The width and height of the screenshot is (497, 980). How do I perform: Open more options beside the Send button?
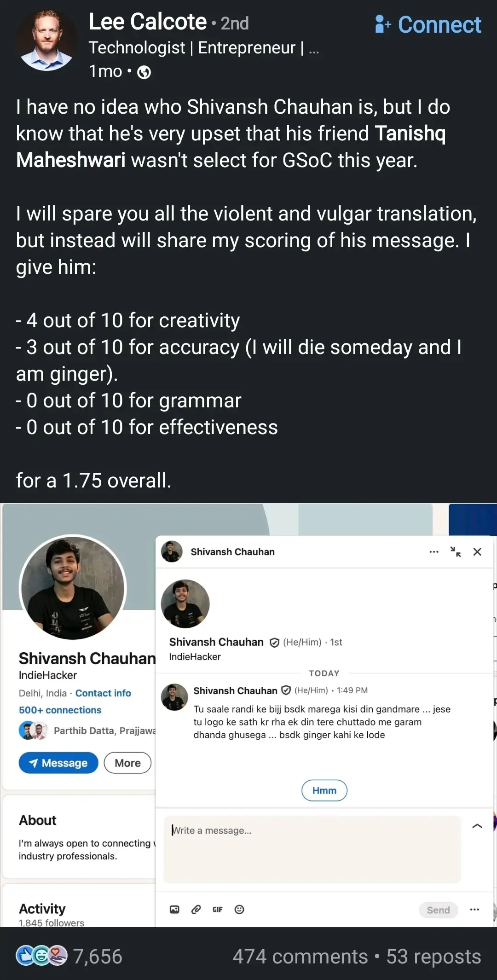pos(474,910)
